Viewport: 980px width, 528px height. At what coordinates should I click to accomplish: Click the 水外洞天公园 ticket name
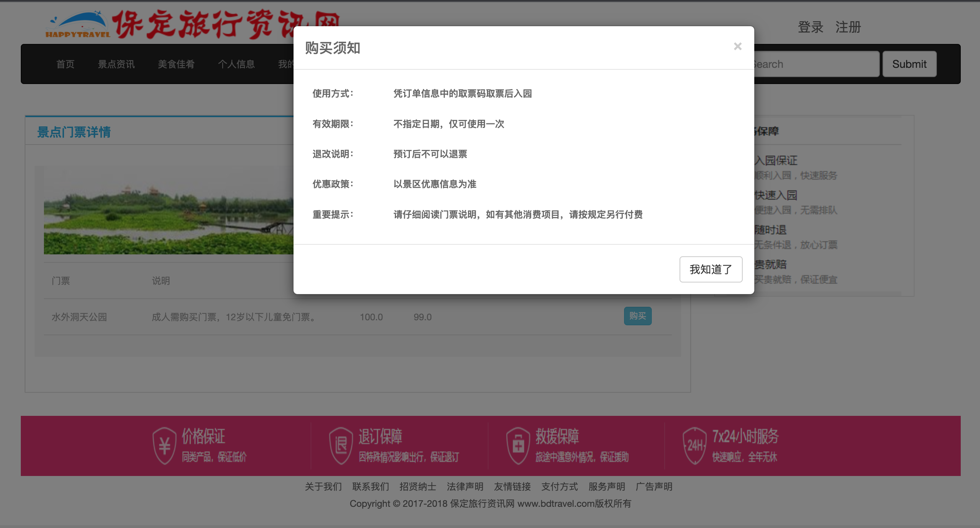coord(79,317)
